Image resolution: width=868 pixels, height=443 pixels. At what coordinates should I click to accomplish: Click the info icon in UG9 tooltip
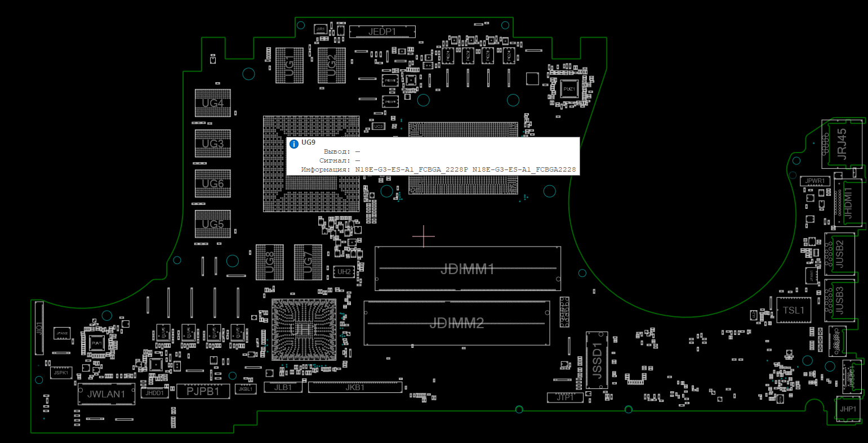pyautogui.click(x=293, y=144)
